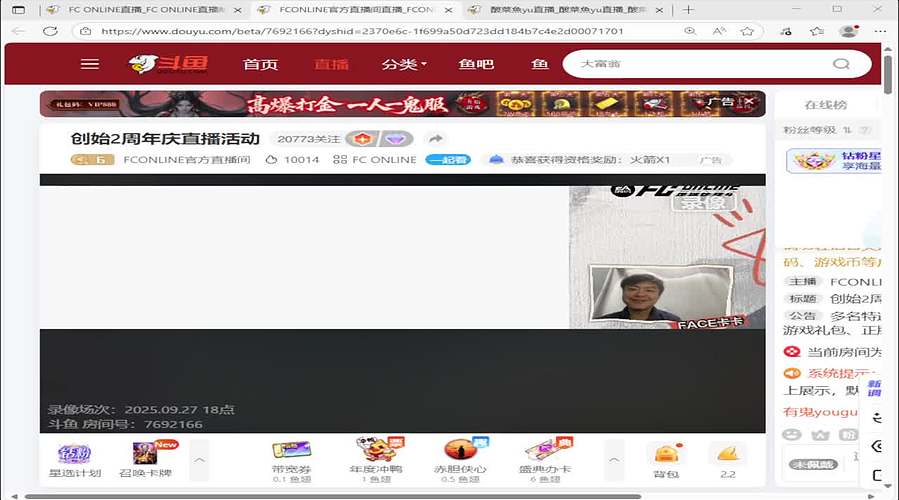
Task: Click the FACE卡卡 webcam thumbnail
Action: point(661,292)
